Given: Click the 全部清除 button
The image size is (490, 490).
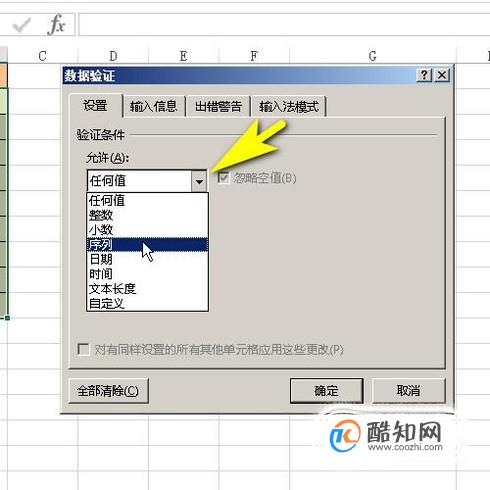Looking at the screenshot, I should click(x=108, y=391).
